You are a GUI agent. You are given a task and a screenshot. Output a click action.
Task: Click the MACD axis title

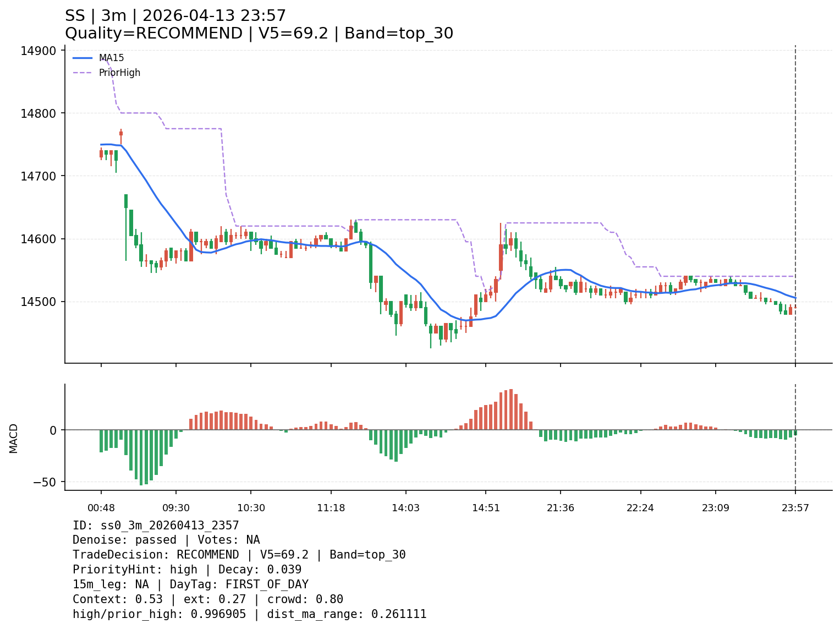[14, 438]
